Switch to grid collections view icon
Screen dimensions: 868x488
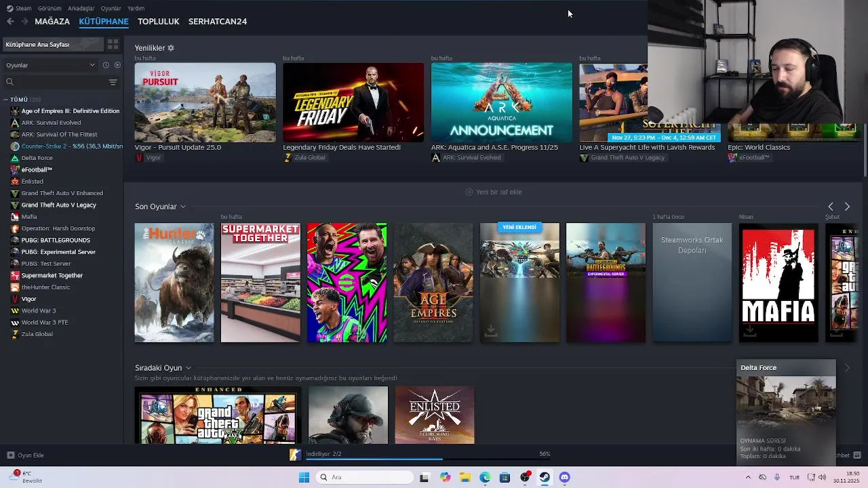tap(113, 45)
